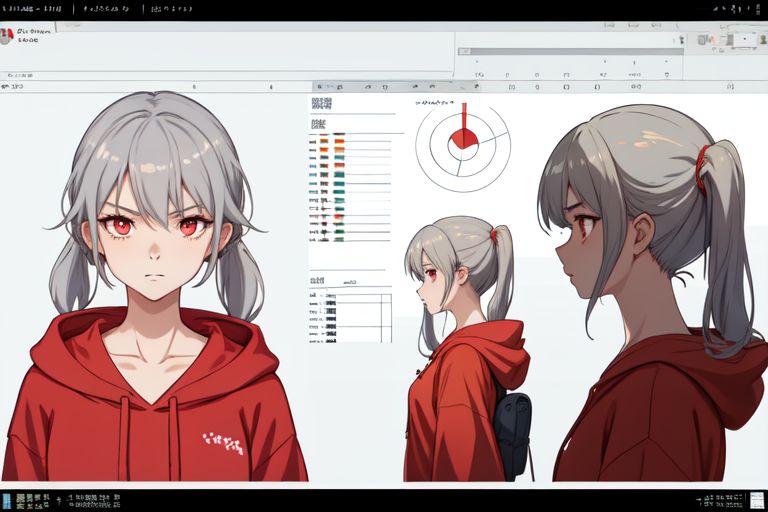The width and height of the screenshot is (768, 512).
Task: Click the small preview thumbnail in top-right corner
Action: tap(743, 40)
